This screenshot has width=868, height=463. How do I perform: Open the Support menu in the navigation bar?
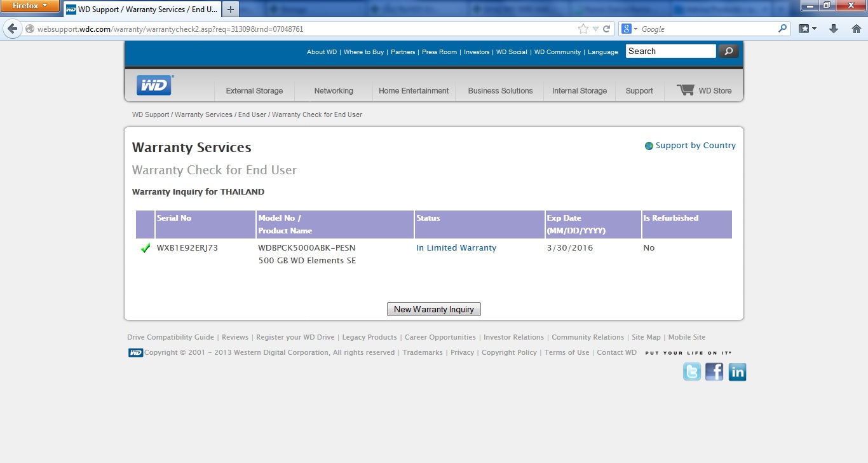click(x=639, y=91)
